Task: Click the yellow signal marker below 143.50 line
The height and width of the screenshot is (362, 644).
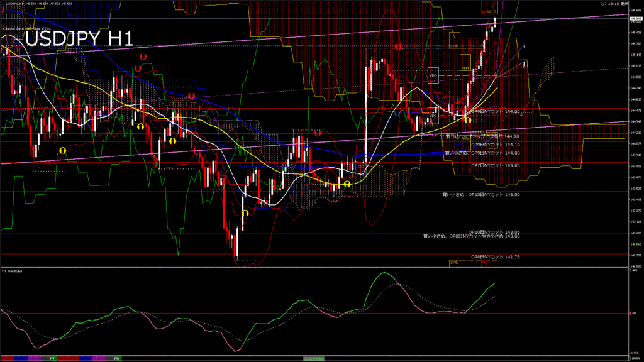Action: point(245,213)
